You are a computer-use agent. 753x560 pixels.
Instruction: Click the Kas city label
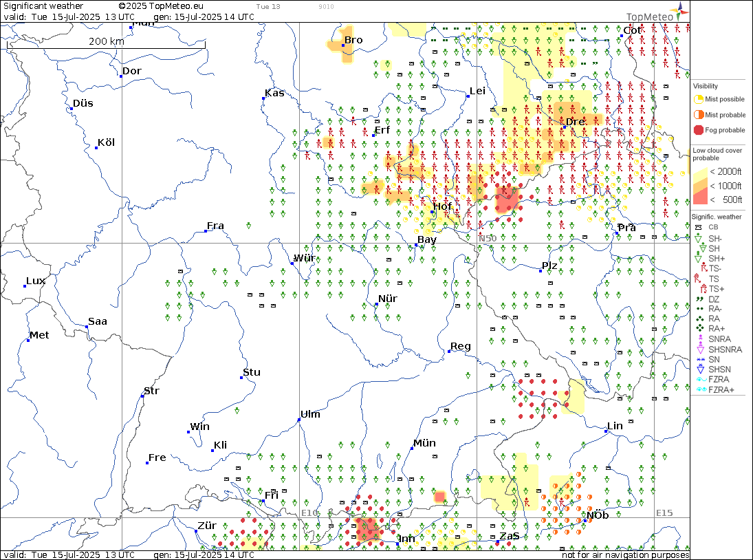274,93
